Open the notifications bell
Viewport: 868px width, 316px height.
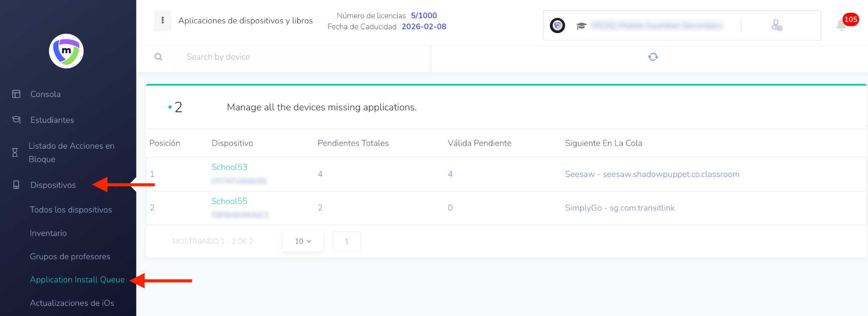coord(841,25)
